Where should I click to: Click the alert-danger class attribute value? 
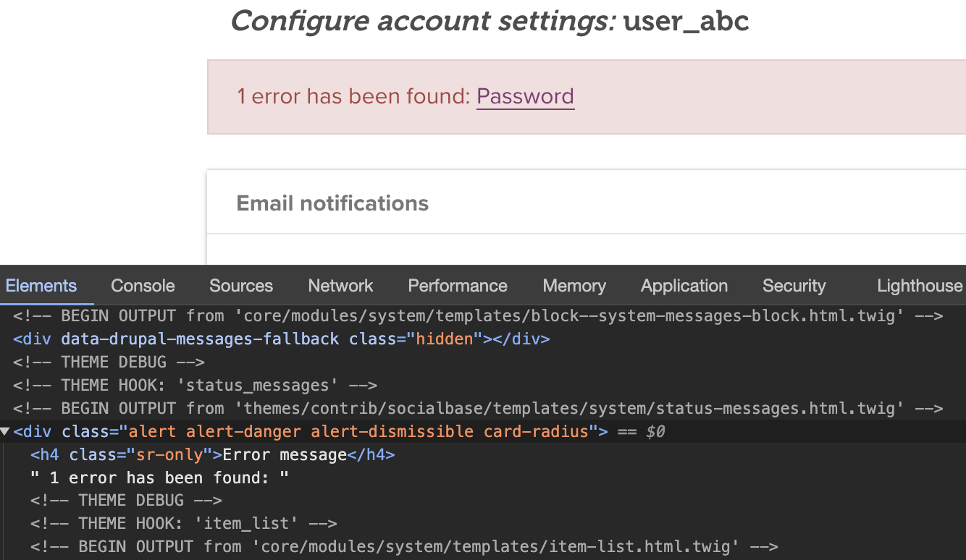(358, 432)
